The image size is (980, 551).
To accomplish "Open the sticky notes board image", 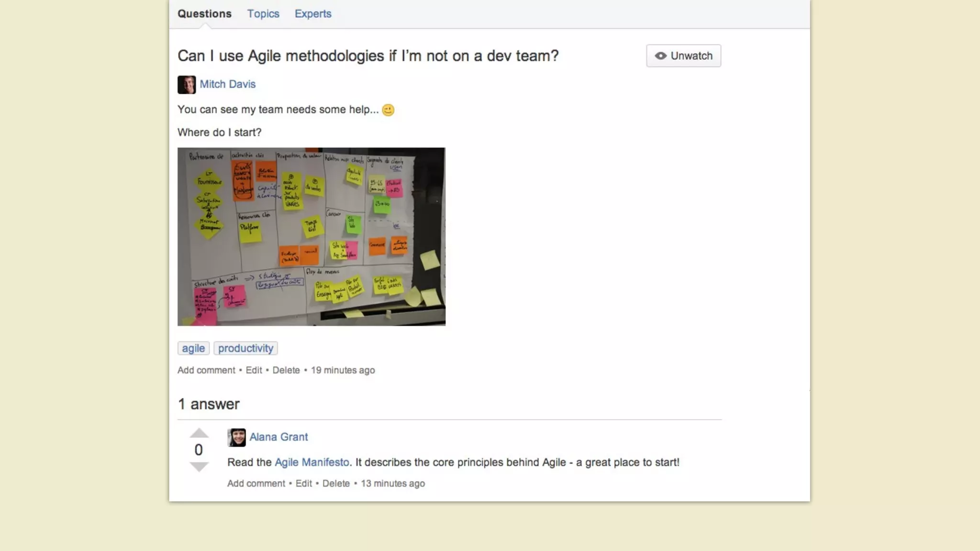I will click(311, 237).
